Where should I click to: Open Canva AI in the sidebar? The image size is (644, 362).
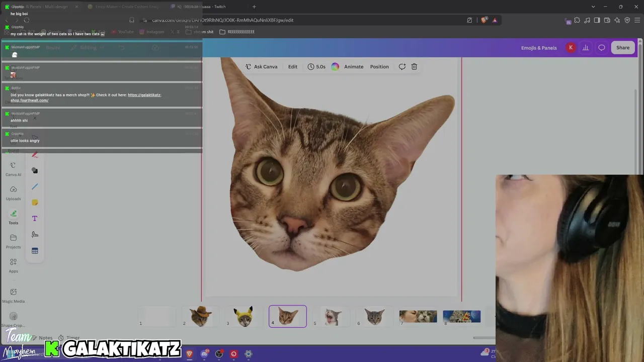pyautogui.click(x=13, y=169)
